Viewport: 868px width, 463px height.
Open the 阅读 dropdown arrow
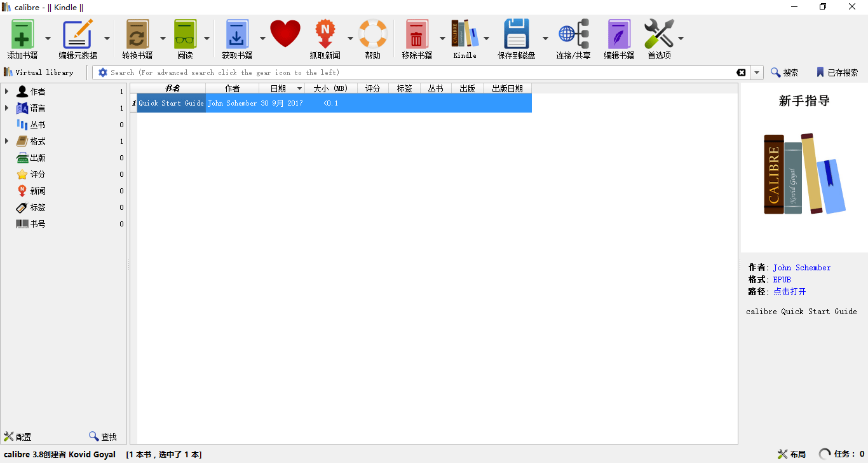(207, 38)
